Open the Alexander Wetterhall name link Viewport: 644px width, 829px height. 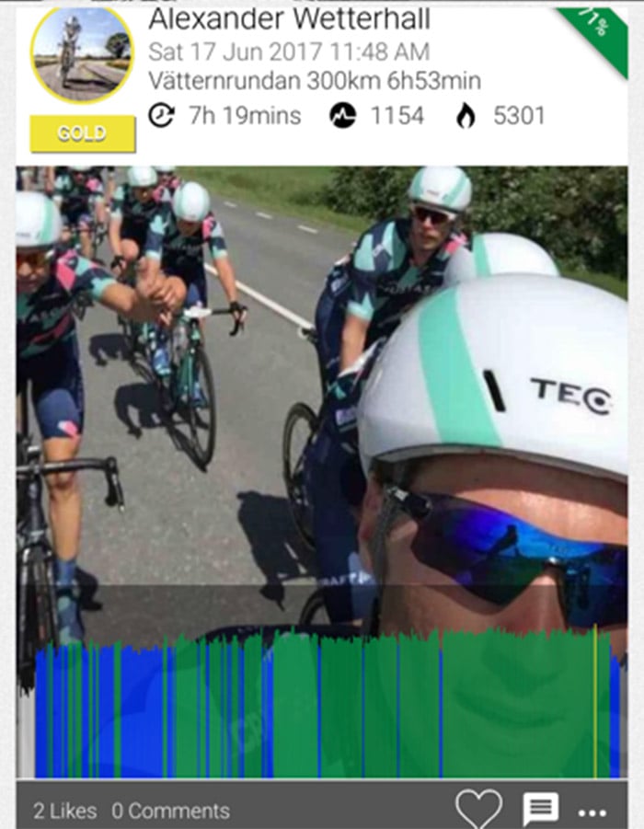(289, 19)
